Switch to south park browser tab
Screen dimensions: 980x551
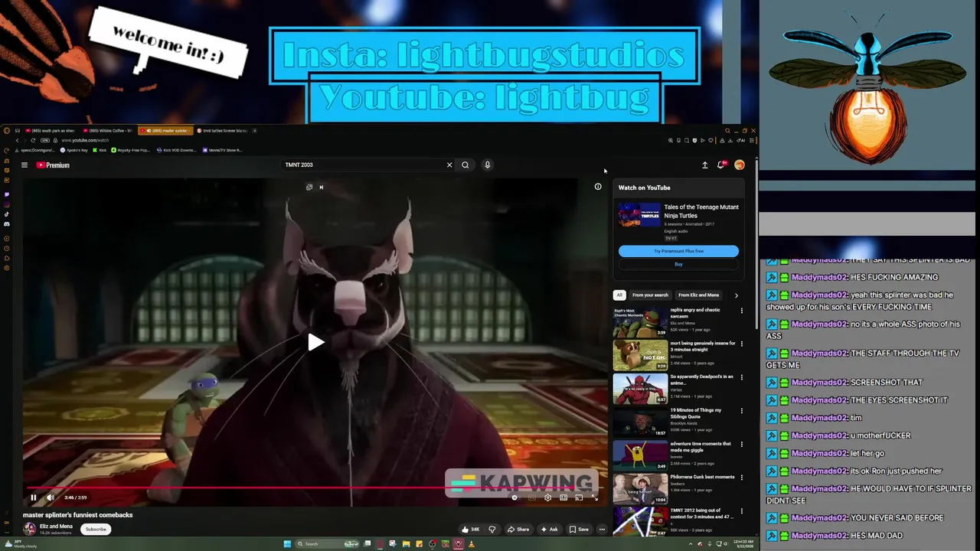[50, 131]
